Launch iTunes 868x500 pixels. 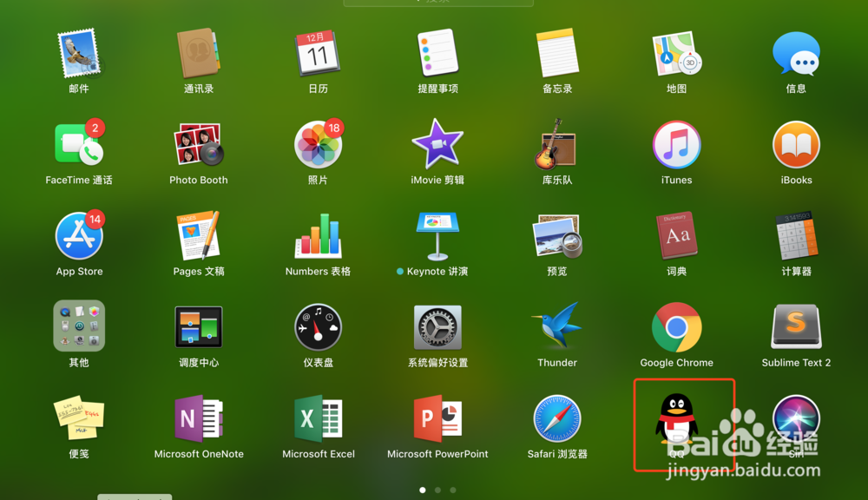tap(676, 149)
